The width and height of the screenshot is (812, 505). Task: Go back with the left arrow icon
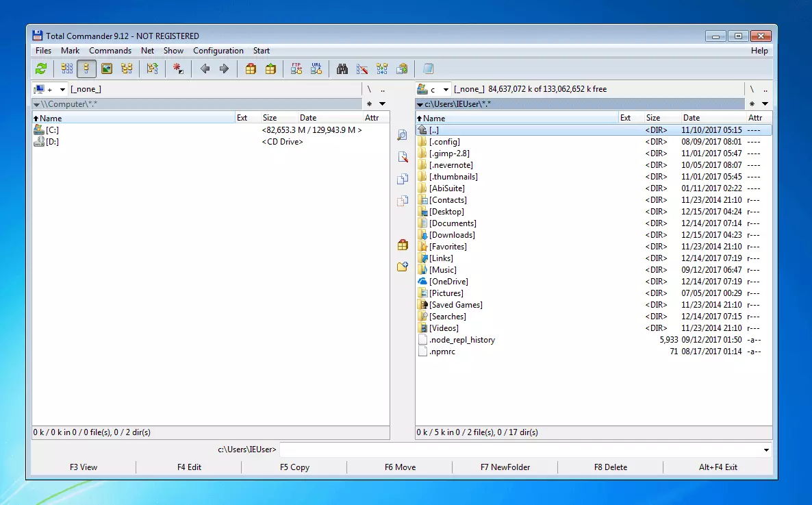(205, 69)
